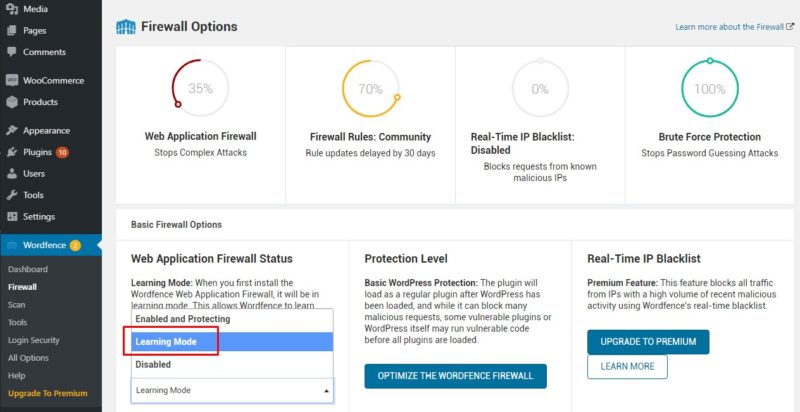Open the Scan submenu item
The height and width of the screenshot is (412, 800).
point(17,304)
